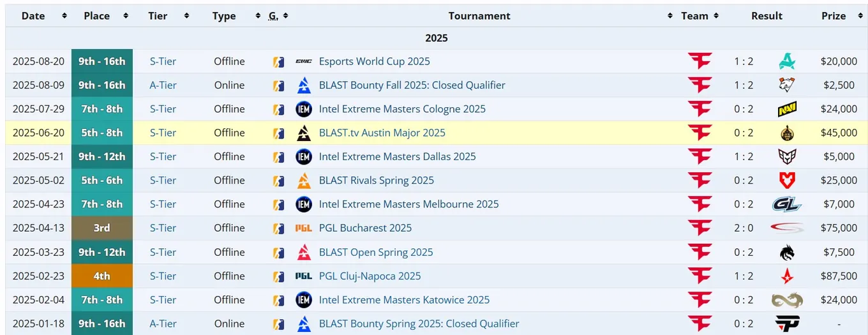868x335 pixels.
Task: Click opponent logo in Austin Major row
Action: click(x=787, y=133)
